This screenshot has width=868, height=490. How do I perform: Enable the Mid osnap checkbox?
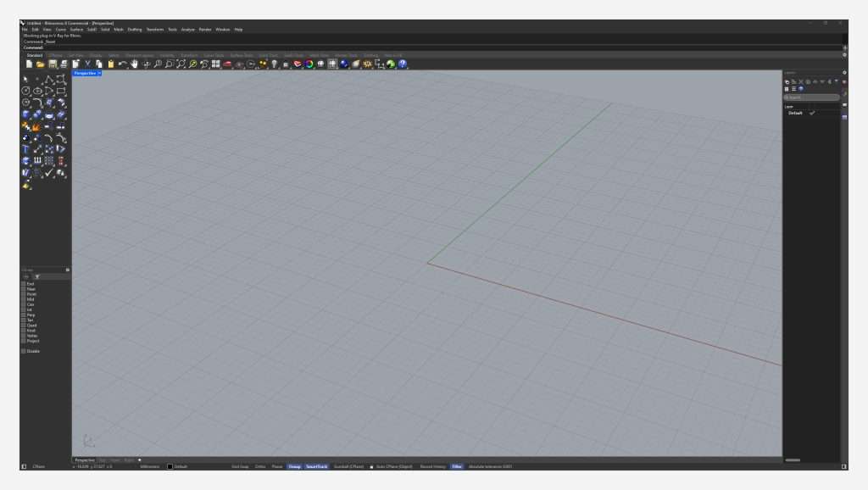23,299
